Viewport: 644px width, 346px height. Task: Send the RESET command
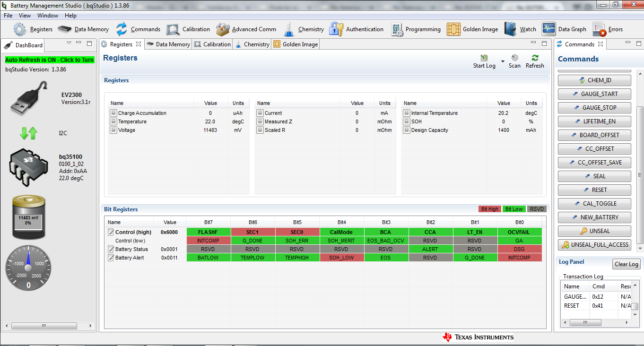click(594, 190)
